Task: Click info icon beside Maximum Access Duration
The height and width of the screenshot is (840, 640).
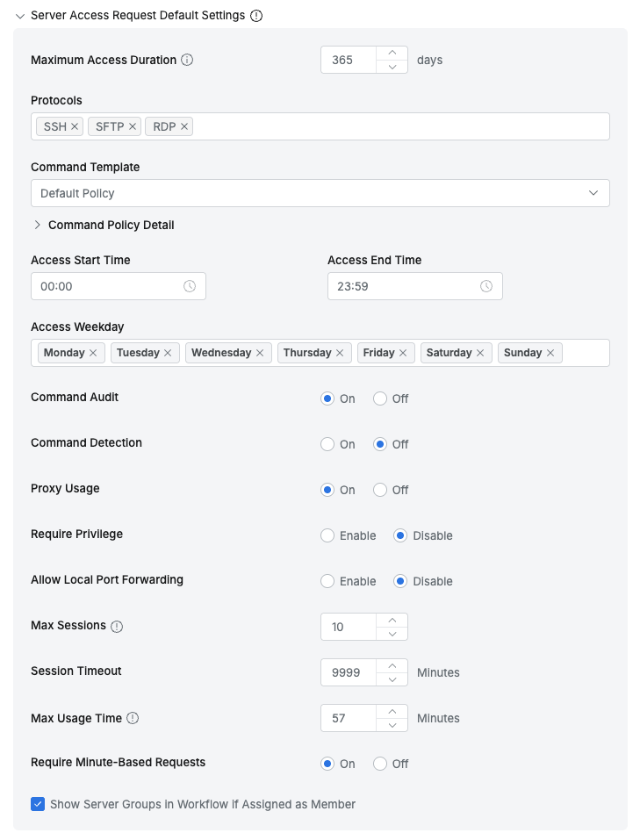Action: [x=187, y=61]
